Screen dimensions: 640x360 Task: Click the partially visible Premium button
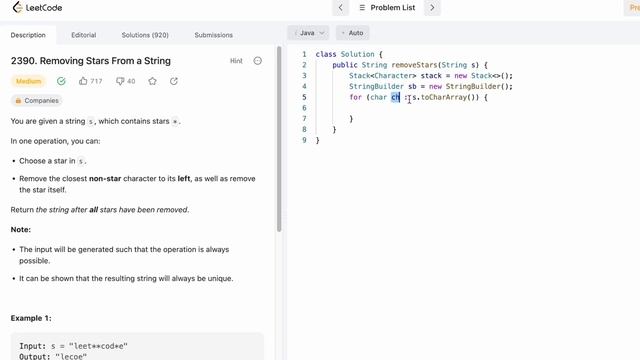coord(632,7)
